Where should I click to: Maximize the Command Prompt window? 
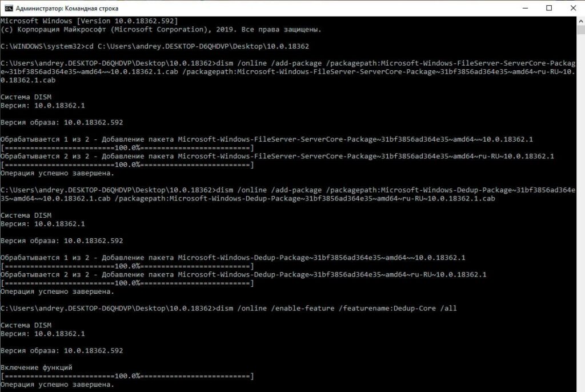549,8
